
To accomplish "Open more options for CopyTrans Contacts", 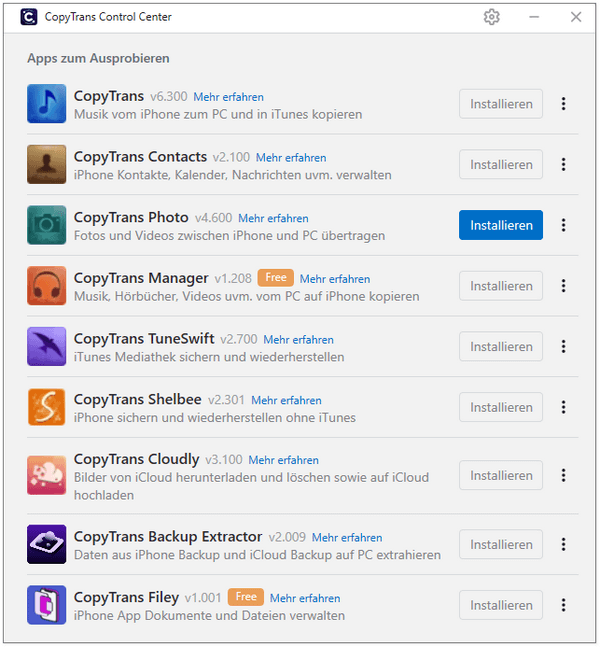I will 563,164.
